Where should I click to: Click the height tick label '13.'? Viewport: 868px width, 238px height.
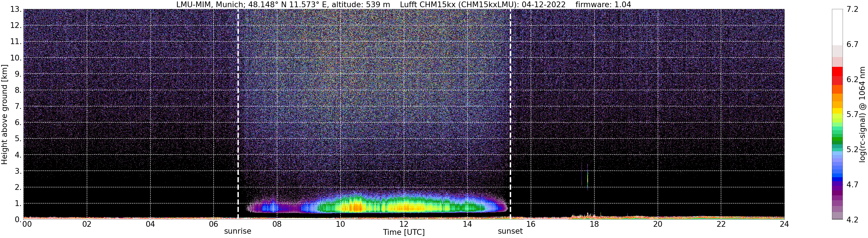tap(16, 10)
